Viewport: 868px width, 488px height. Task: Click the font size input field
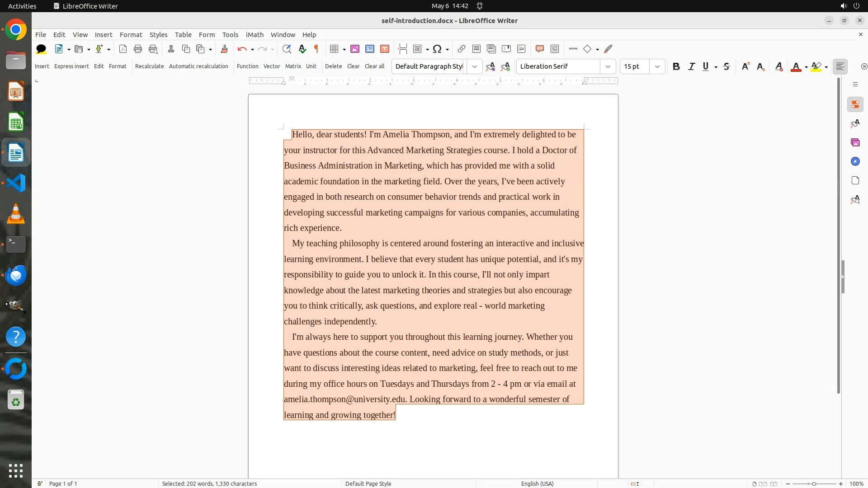click(x=634, y=66)
